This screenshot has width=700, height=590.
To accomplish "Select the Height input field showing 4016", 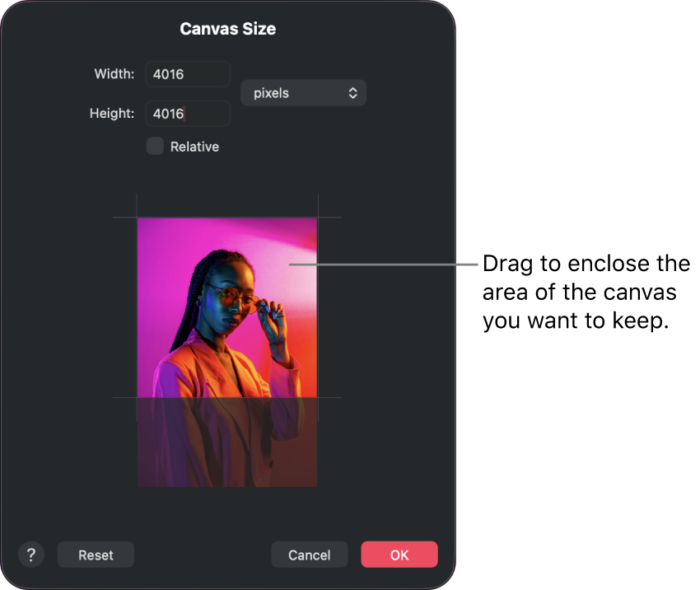I will pyautogui.click(x=187, y=113).
